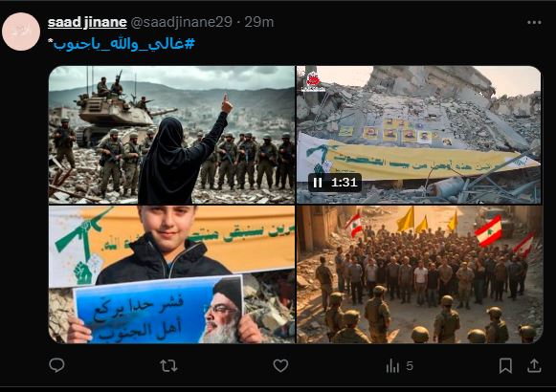This screenshot has width=556, height=392.
Task: Open the reply comment icon
Action: click(56, 365)
